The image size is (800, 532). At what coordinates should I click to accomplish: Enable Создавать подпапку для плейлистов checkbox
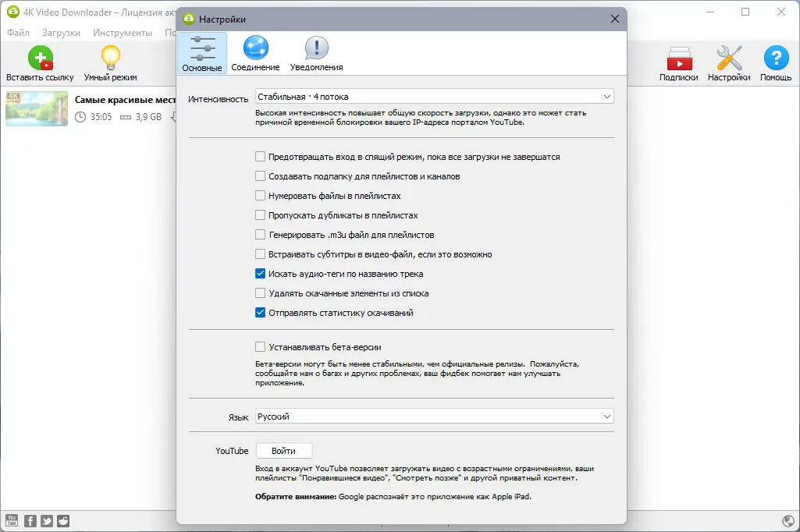(260, 176)
